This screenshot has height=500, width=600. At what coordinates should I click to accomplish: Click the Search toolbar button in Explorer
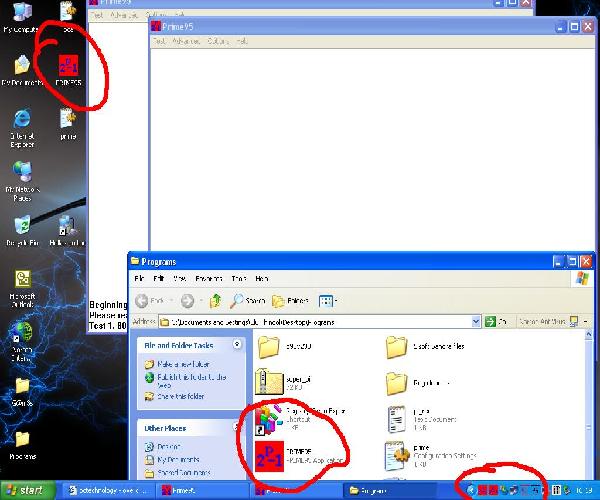click(248, 301)
